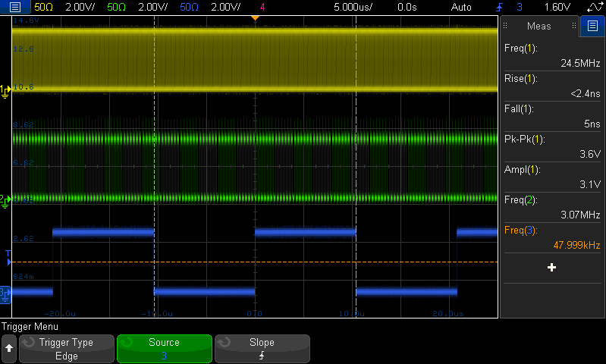
Task: Open the trigger Source 3 softkey
Action: tap(165, 349)
